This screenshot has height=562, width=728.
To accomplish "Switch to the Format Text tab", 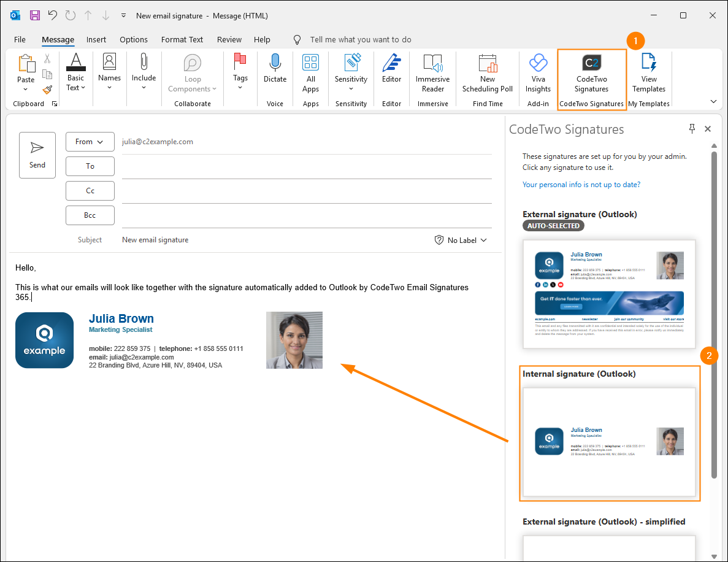I will pyautogui.click(x=182, y=39).
